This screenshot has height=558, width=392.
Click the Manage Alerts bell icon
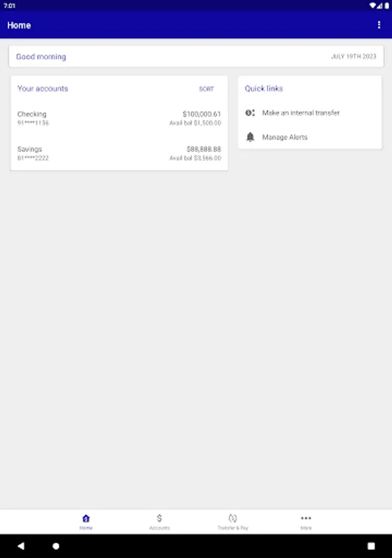point(250,137)
